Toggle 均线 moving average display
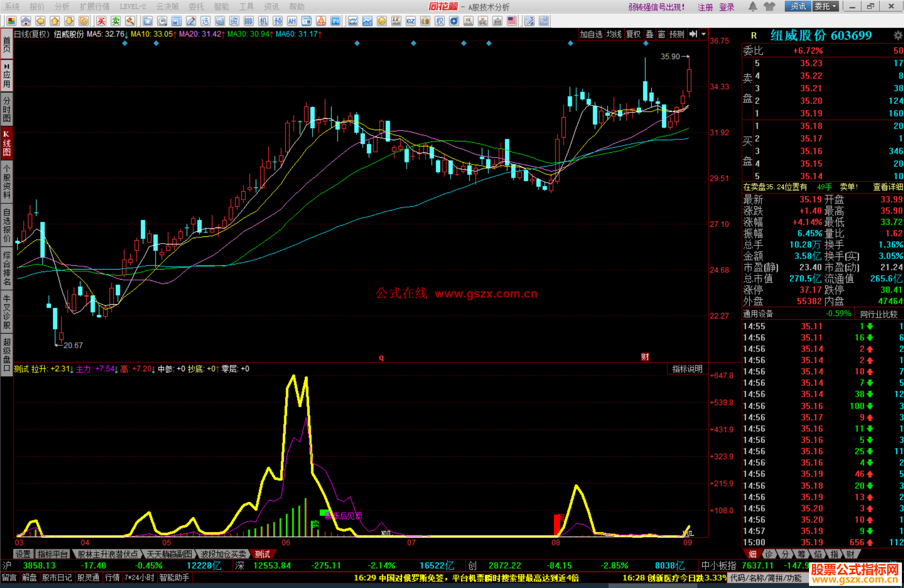The image size is (904, 588). [x=614, y=34]
